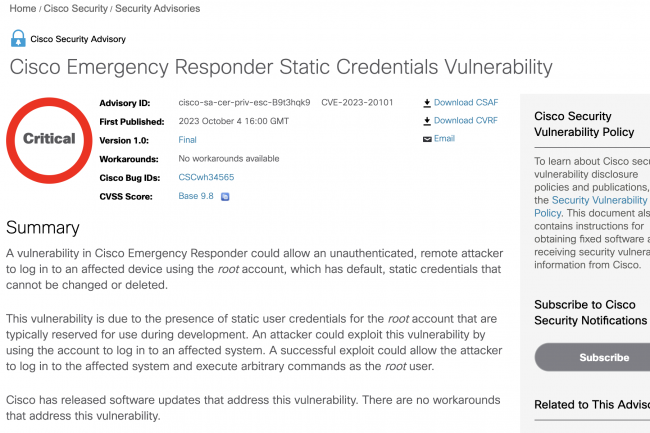650x433 pixels.
Task: Click the advisory title heading
Action: pyautogui.click(x=280, y=68)
